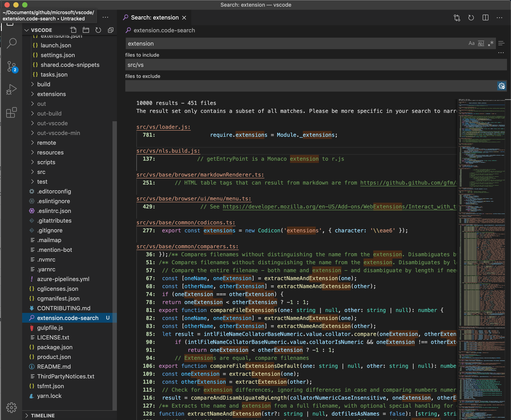Toggle regular expression search
This screenshot has width=511, height=420.
pyautogui.click(x=491, y=43)
